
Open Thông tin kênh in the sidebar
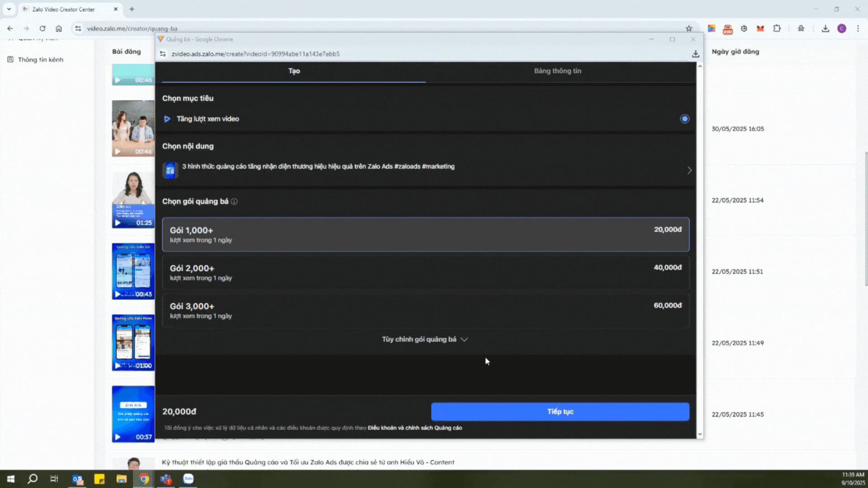pos(40,60)
